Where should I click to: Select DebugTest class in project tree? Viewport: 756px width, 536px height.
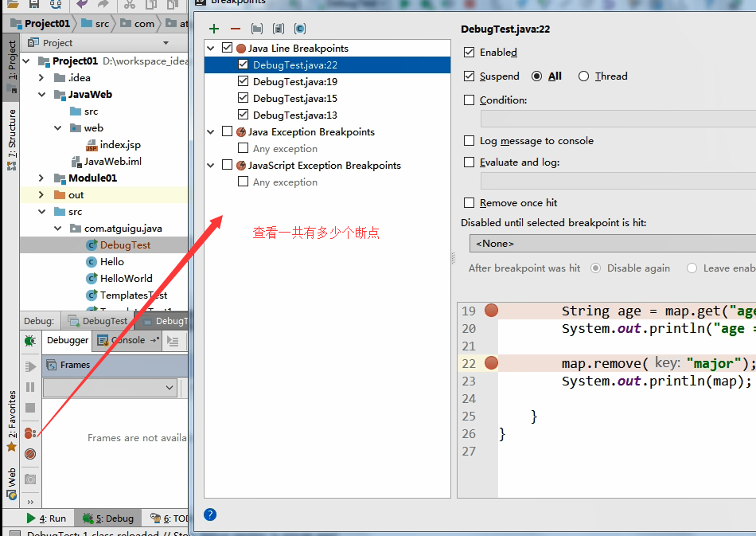click(126, 245)
